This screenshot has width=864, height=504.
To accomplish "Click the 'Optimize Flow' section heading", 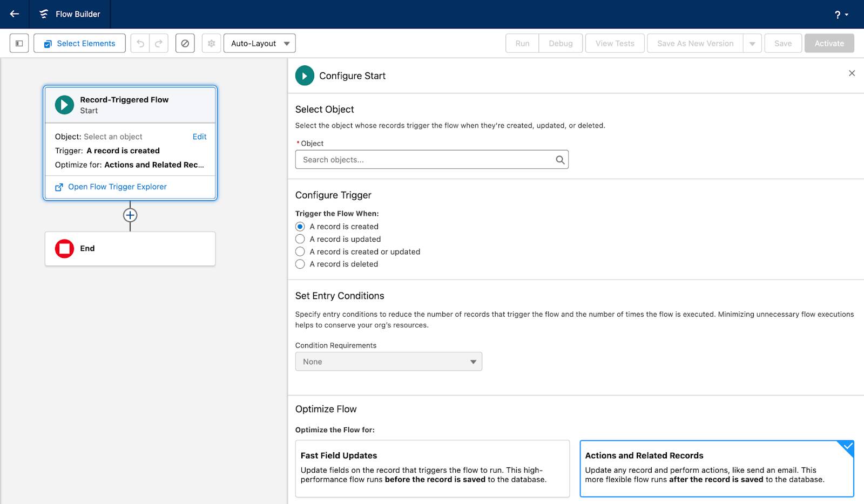I will coord(326,409).
